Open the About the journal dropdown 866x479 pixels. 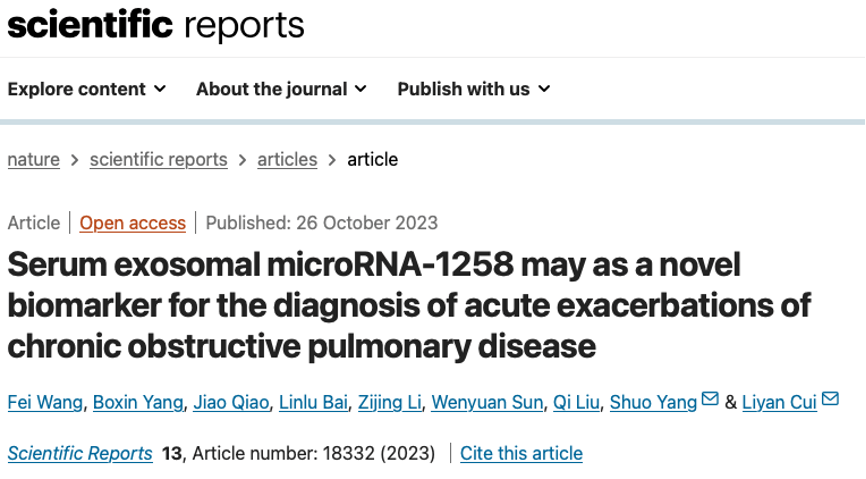281,89
